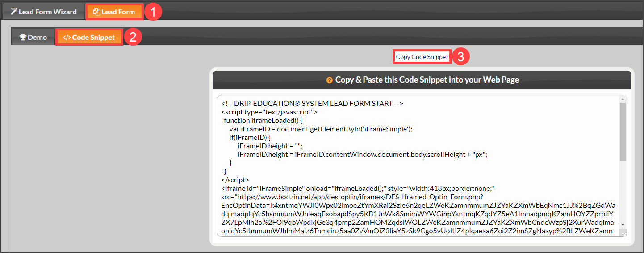Click the '<script type="text/javascript">' line
644x253 pixels.
269,112
